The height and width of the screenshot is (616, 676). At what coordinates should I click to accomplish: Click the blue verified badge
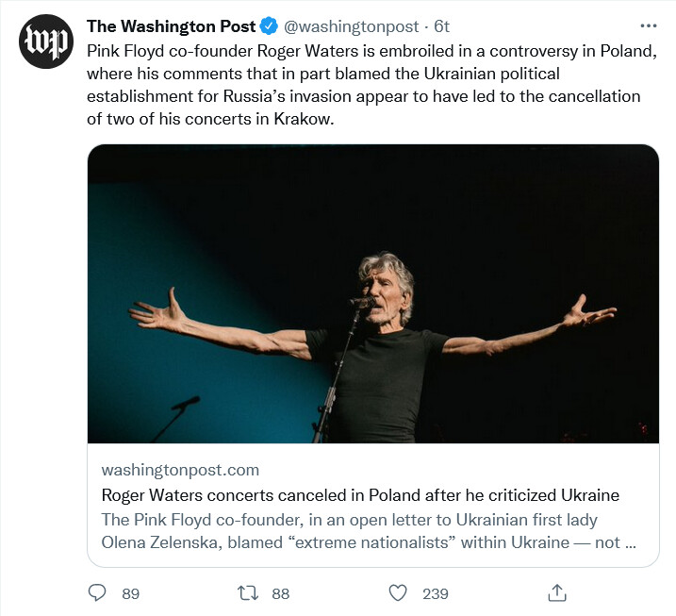point(269,26)
